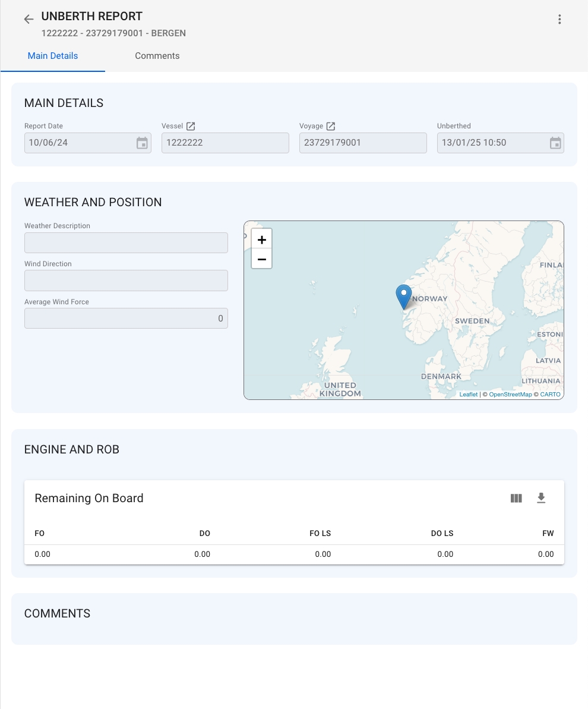Follow the CARTO attribution link

tap(550, 395)
